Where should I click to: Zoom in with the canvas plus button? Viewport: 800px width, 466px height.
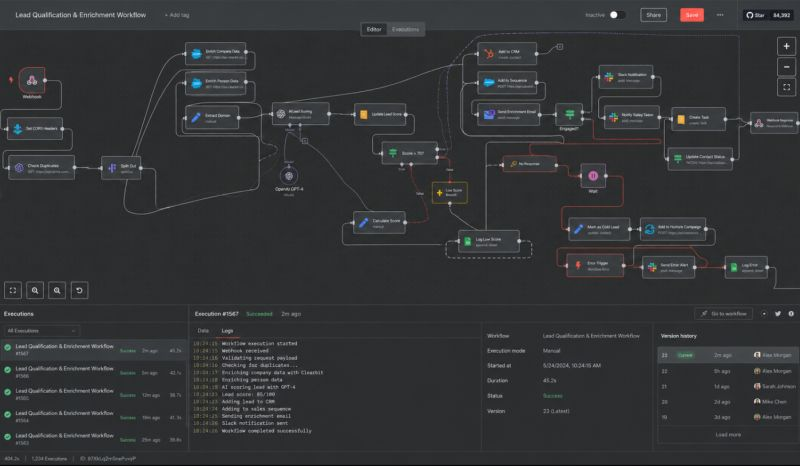tap(786, 46)
